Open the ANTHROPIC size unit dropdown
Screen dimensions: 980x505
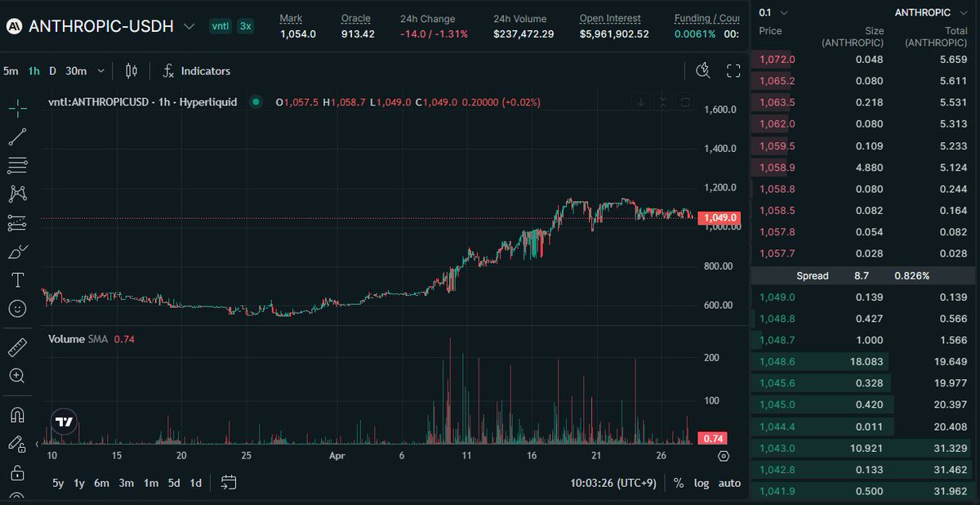click(x=929, y=12)
